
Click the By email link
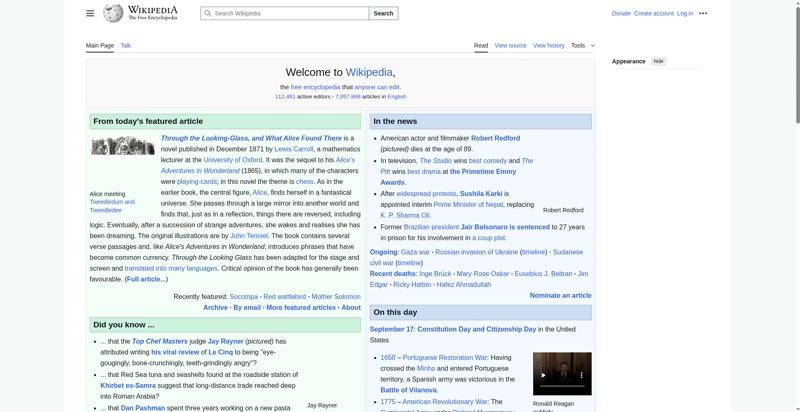247,307
